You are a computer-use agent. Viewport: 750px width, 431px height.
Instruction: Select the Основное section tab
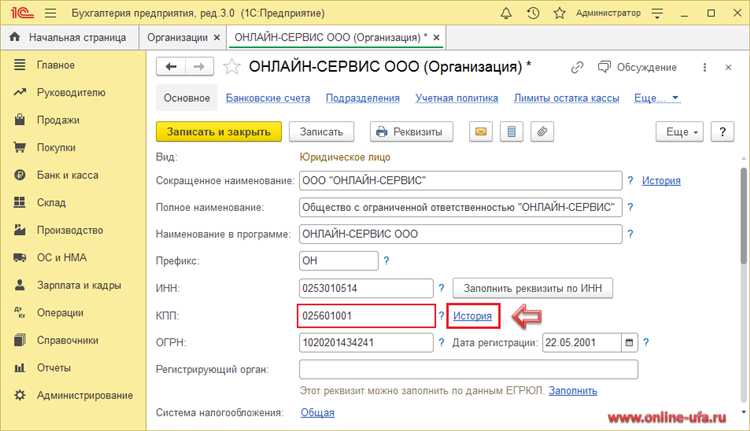(x=187, y=98)
